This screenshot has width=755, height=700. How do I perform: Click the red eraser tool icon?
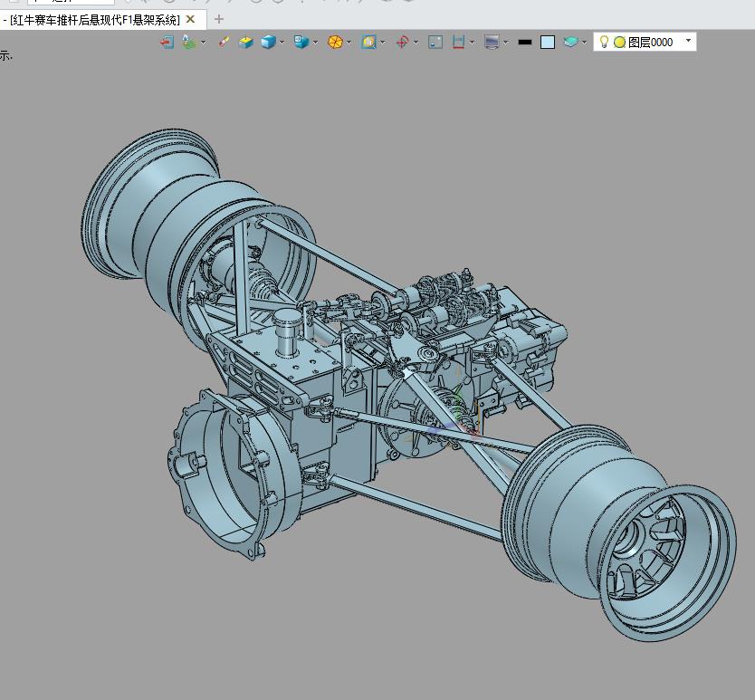[x=224, y=43]
